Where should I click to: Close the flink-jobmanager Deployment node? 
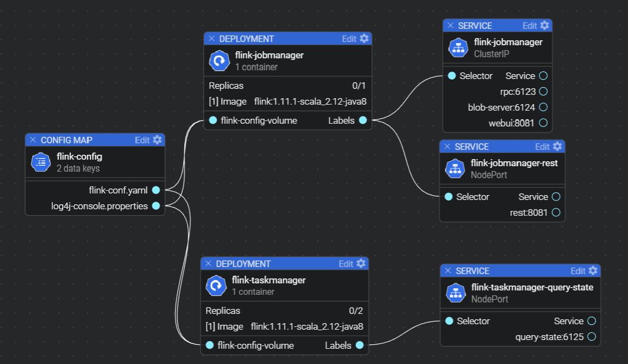pyautogui.click(x=212, y=39)
